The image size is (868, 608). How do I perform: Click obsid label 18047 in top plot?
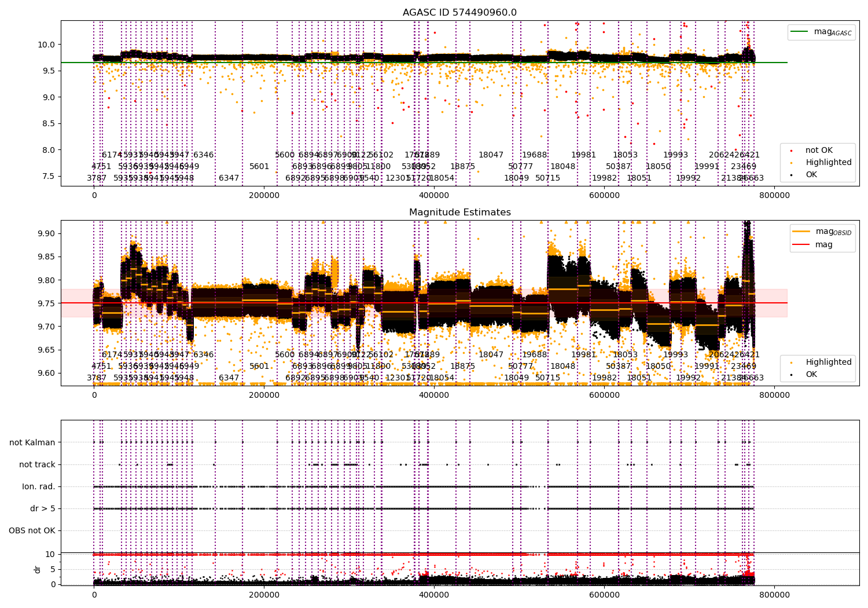(x=491, y=155)
